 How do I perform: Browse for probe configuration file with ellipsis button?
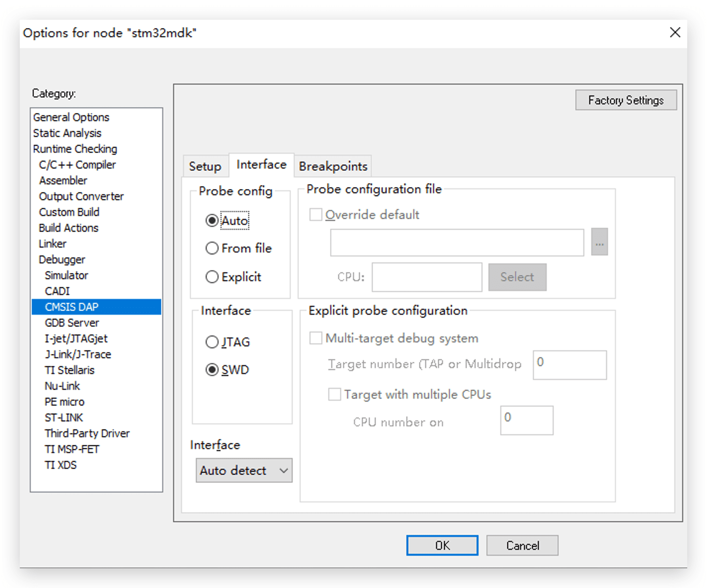click(x=599, y=242)
